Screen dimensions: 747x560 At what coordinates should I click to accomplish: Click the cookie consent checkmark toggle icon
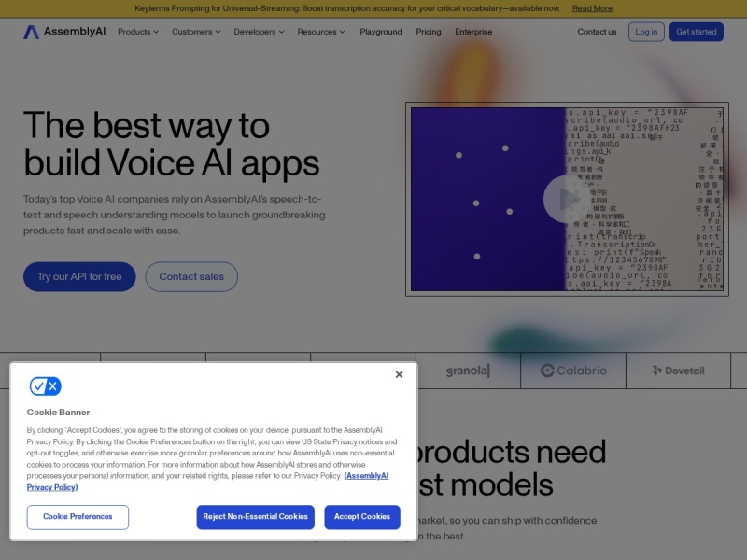(45, 385)
